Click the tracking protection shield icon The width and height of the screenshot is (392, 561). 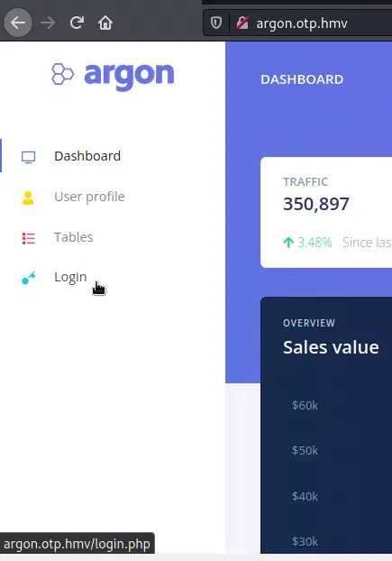216,23
